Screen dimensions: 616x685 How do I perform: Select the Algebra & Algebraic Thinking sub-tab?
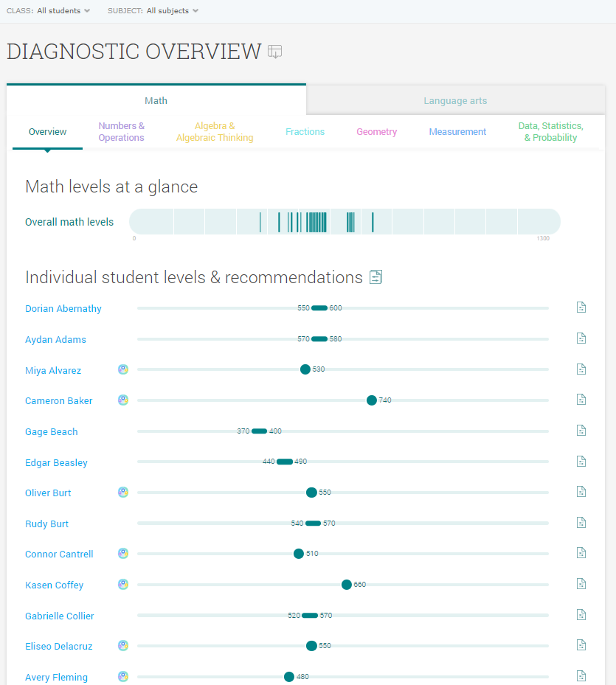click(215, 131)
